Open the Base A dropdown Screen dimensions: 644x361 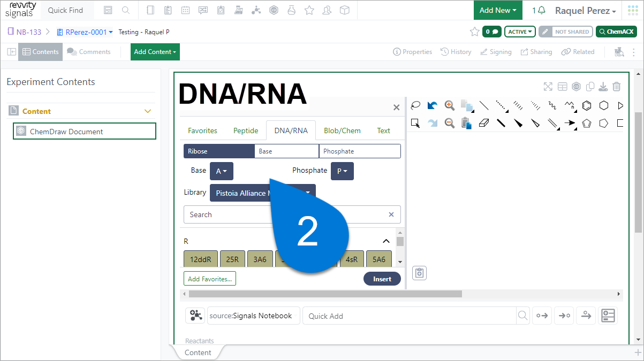click(222, 171)
